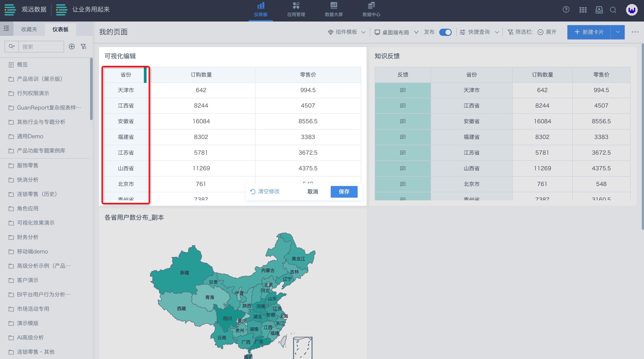The width and height of the screenshot is (644, 359).
Task: Click the feedback icon for 江西省 row
Action: coord(403,106)
